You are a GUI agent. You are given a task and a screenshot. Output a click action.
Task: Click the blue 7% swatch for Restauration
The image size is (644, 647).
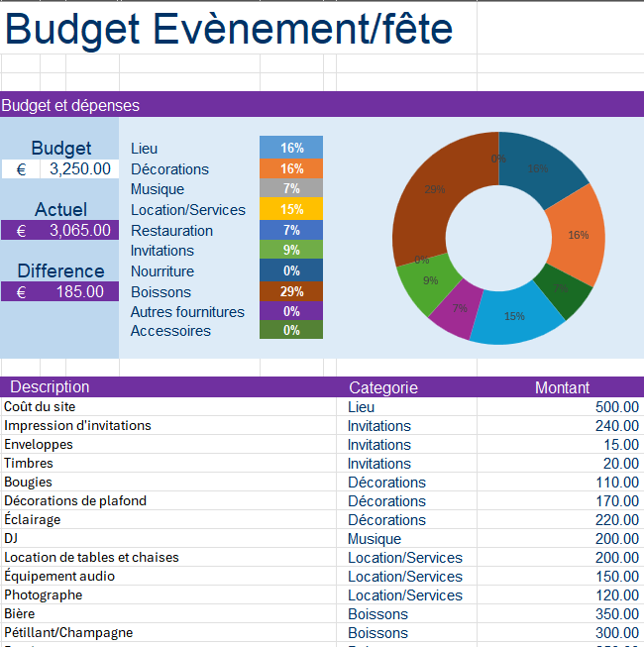click(x=291, y=230)
